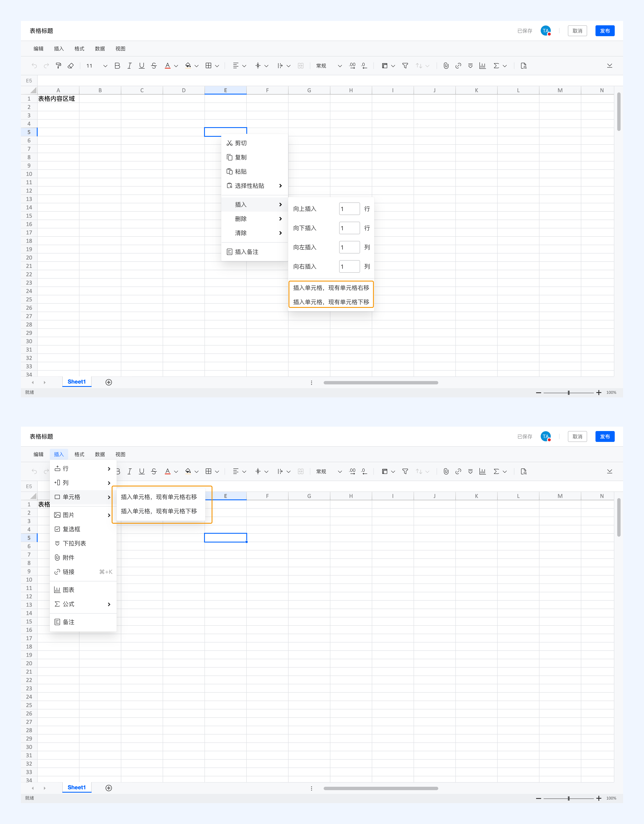The image size is (644, 824).
Task: Toggle strikethrough in the upper editor toolbar
Action: pyautogui.click(x=154, y=66)
